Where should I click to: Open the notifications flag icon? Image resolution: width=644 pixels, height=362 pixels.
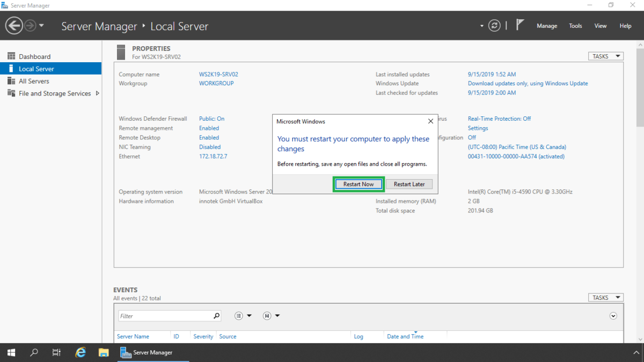pyautogui.click(x=519, y=25)
